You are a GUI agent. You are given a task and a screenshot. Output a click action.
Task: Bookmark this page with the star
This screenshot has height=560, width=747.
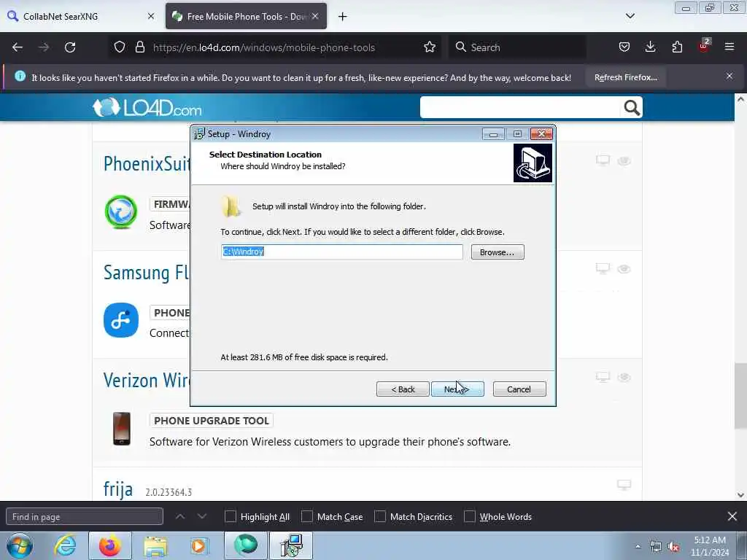click(429, 47)
